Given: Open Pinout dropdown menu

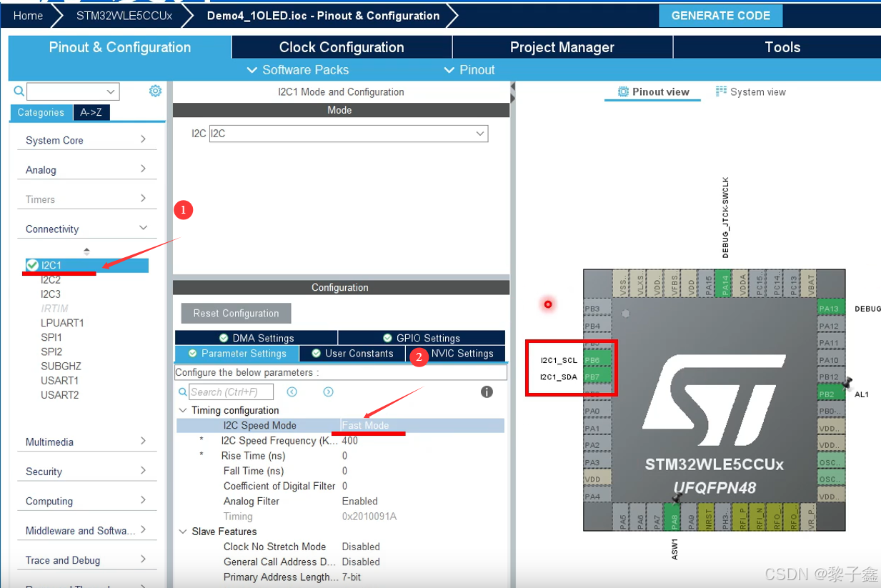Looking at the screenshot, I should point(469,69).
